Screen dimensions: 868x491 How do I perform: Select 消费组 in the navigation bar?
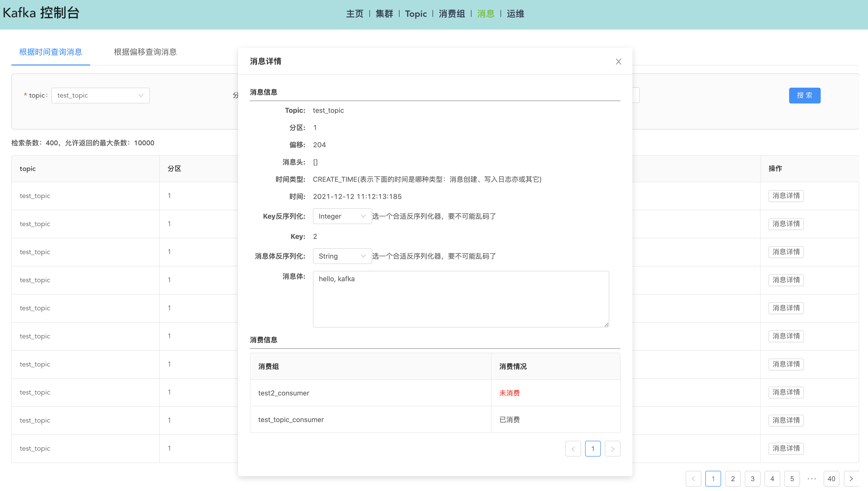click(452, 14)
